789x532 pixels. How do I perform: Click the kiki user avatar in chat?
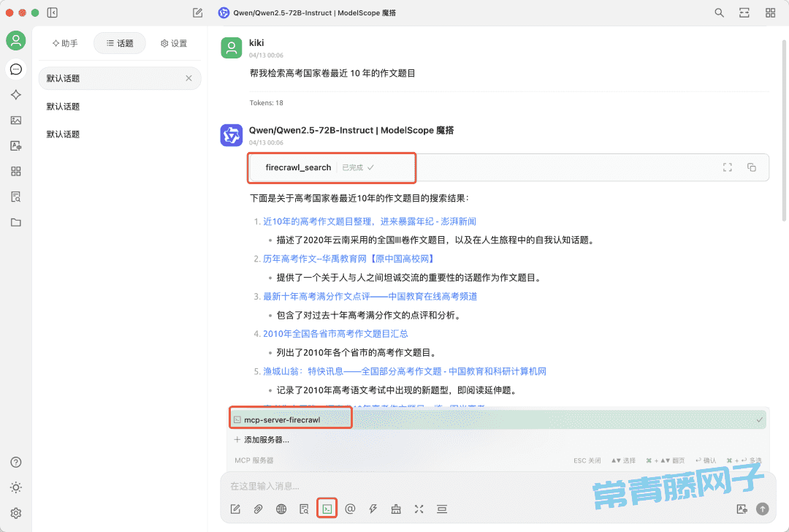click(232, 47)
